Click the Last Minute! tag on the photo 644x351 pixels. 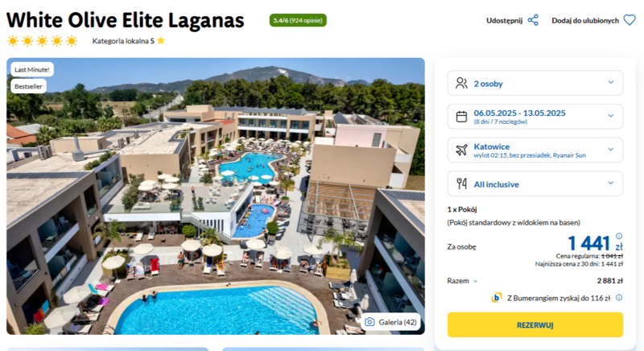[x=32, y=69]
